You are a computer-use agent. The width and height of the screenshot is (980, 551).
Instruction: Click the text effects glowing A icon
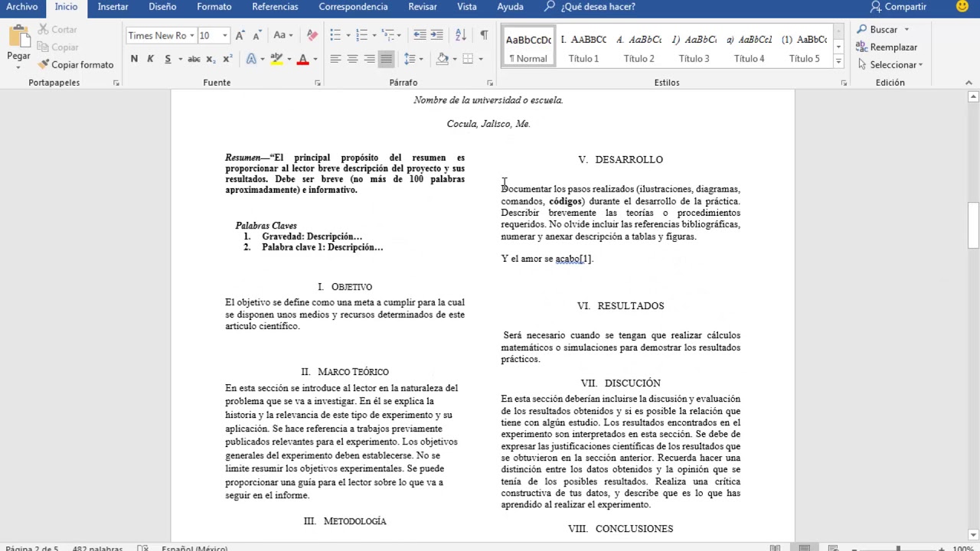pyautogui.click(x=251, y=59)
